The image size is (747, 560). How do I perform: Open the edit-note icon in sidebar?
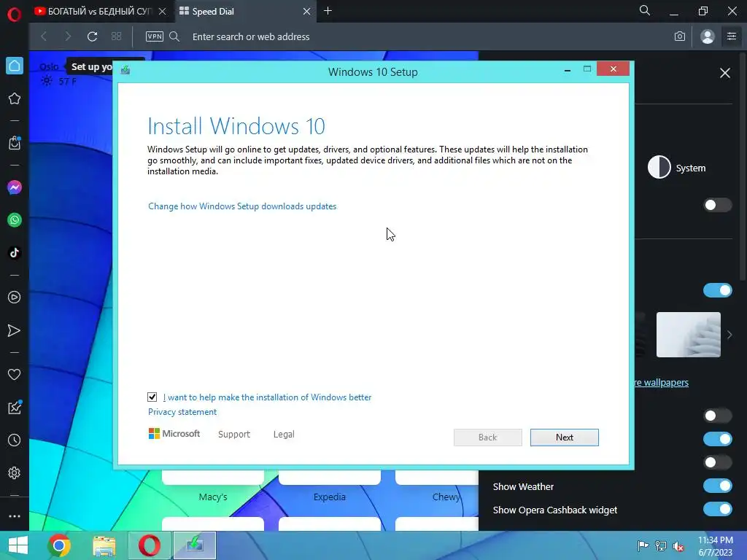(x=15, y=407)
